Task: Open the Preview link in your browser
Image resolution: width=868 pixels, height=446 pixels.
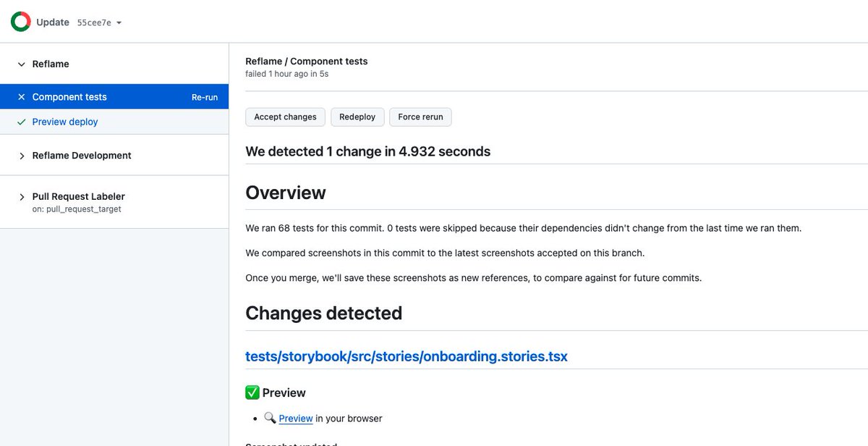Action: 296,418
